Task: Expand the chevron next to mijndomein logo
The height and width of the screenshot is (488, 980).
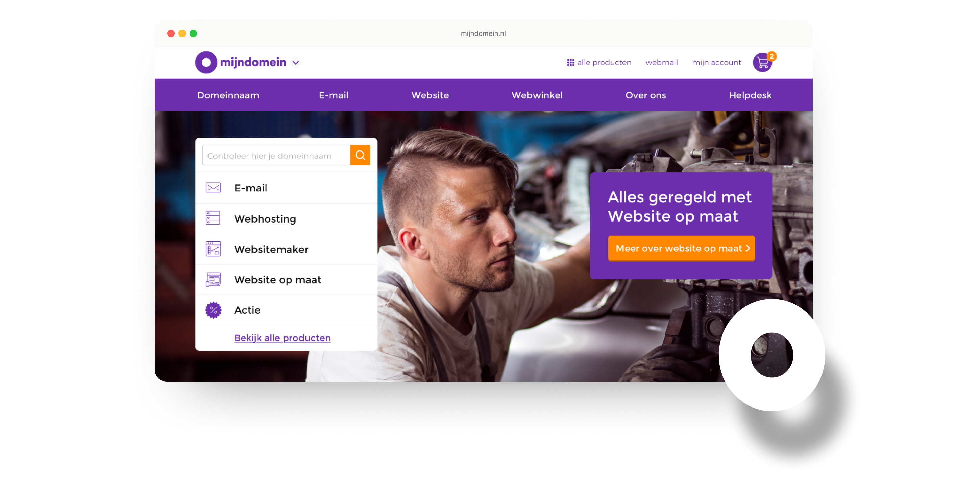Action: click(296, 63)
